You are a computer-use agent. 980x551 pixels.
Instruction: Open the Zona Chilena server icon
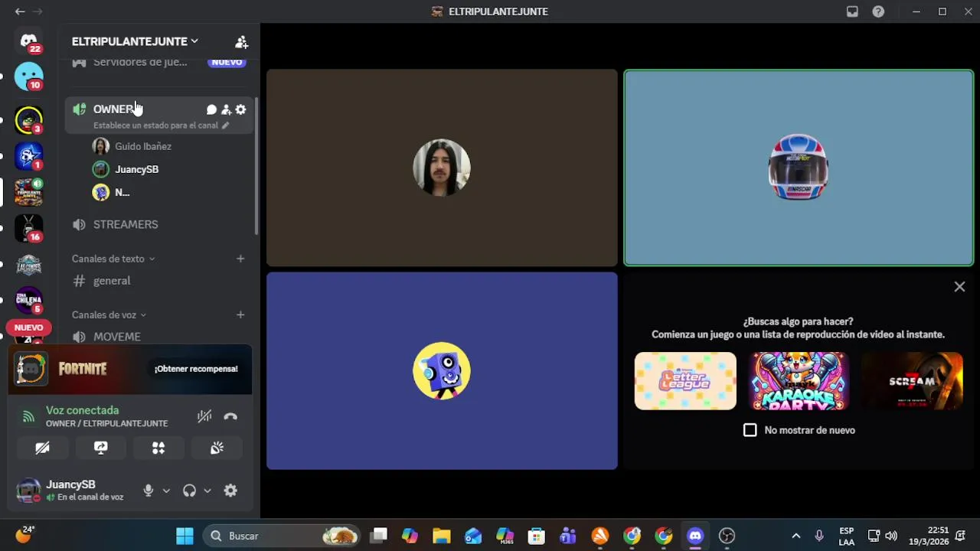29,300
